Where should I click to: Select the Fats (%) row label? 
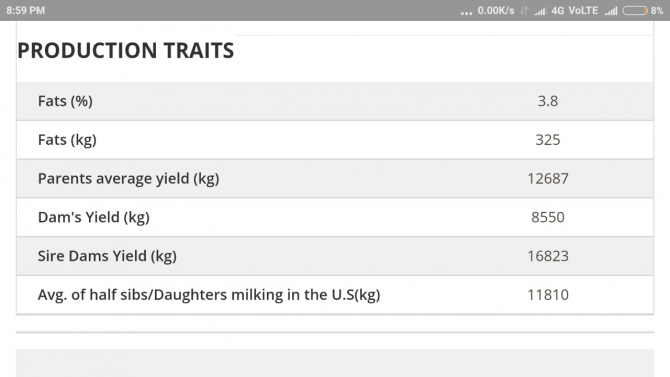(65, 101)
